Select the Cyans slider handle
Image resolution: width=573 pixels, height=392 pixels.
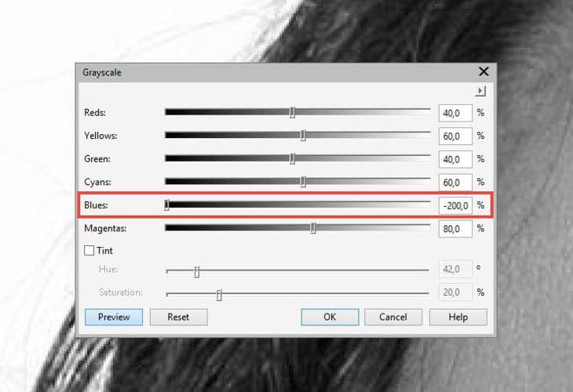[303, 182]
